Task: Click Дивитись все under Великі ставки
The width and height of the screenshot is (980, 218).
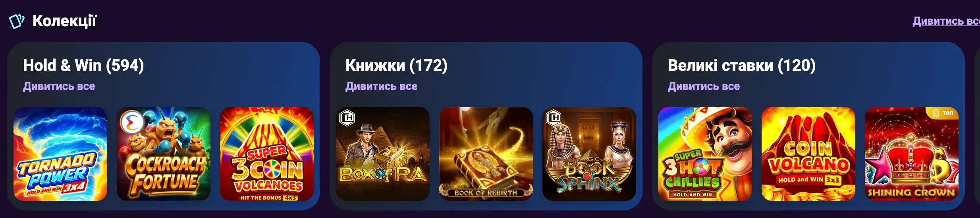Action: click(x=704, y=86)
